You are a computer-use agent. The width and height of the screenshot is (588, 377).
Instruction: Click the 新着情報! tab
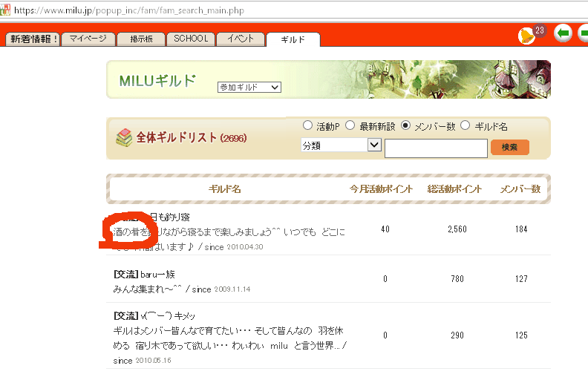[33, 39]
